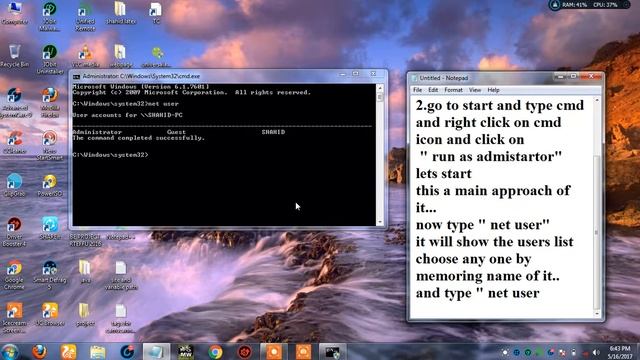Open Firefox from the taskbar
This screenshot has height=360, width=640.
point(39,351)
